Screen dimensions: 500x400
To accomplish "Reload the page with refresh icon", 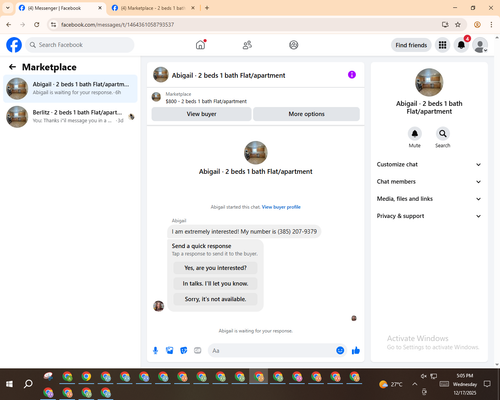I will (37, 24).
